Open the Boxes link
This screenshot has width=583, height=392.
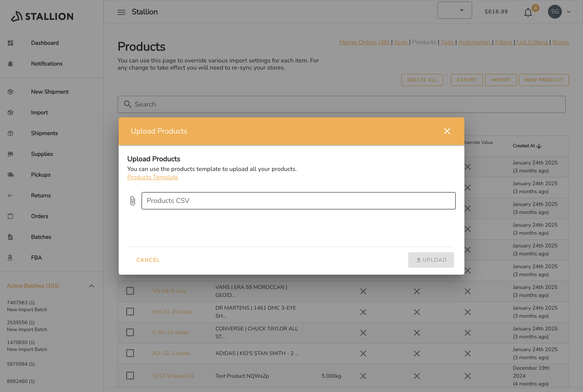point(561,42)
